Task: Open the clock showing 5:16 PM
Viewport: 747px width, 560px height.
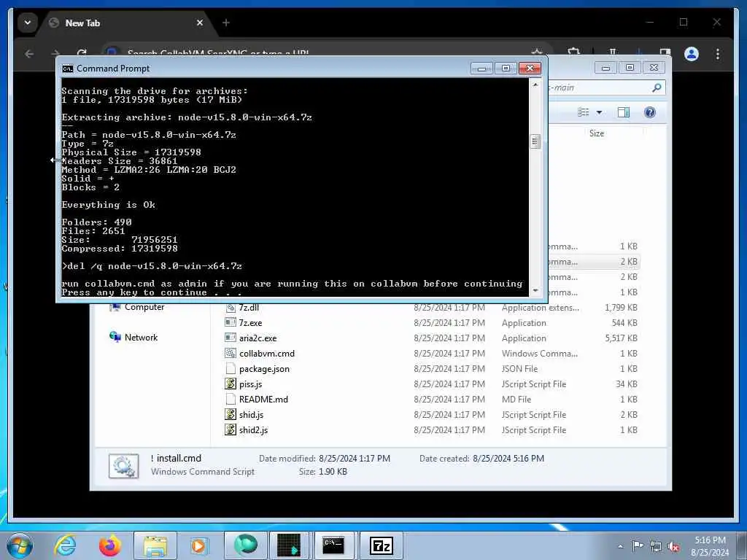Action: click(x=710, y=546)
